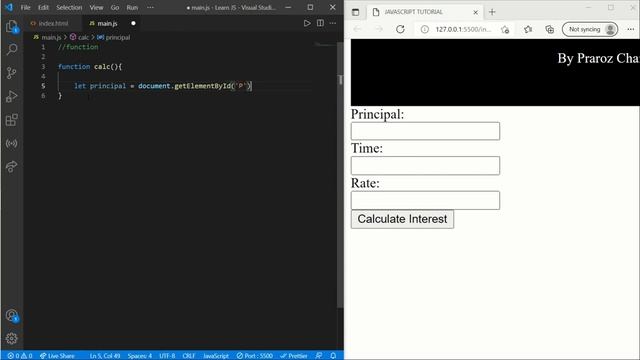Click the unsaved dot on main.js tab

tap(133, 23)
